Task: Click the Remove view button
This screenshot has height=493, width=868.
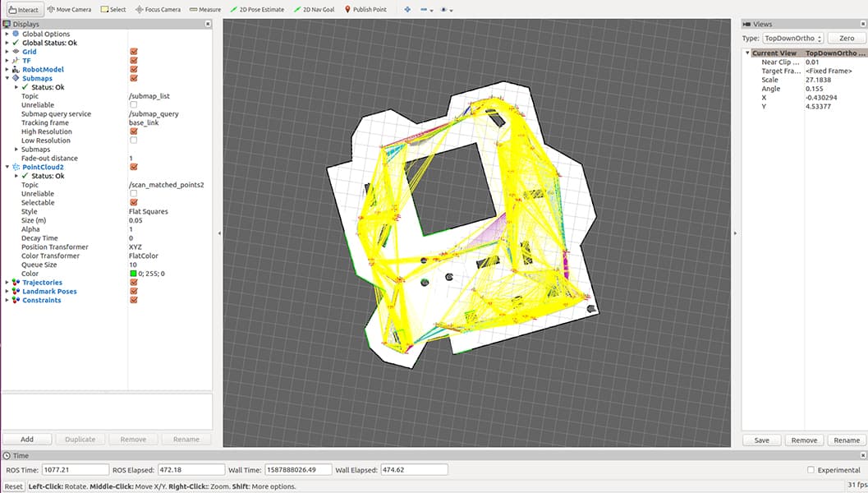Action: coord(804,440)
